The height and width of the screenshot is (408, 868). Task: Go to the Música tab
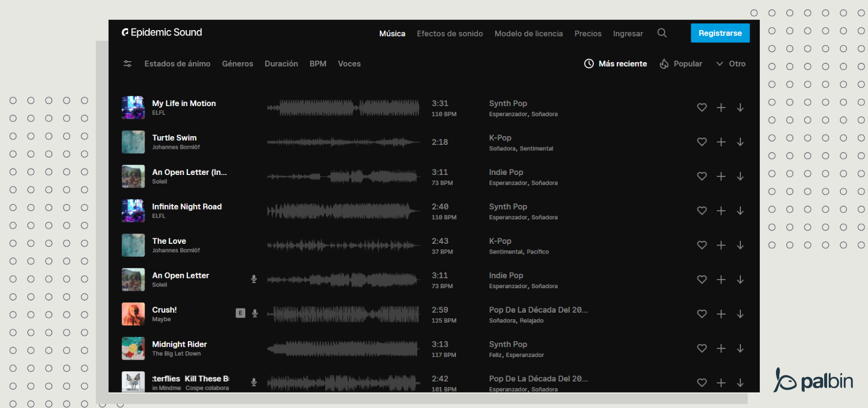click(x=392, y=34)
